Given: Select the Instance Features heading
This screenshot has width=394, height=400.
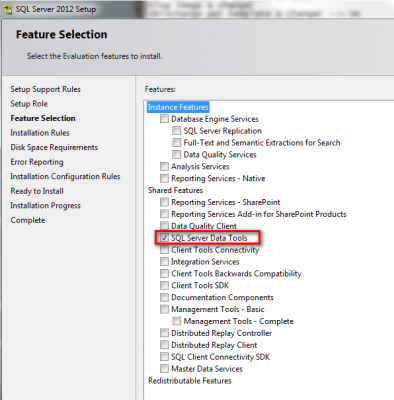Looking at the screenshot, I should click(178, 107).
